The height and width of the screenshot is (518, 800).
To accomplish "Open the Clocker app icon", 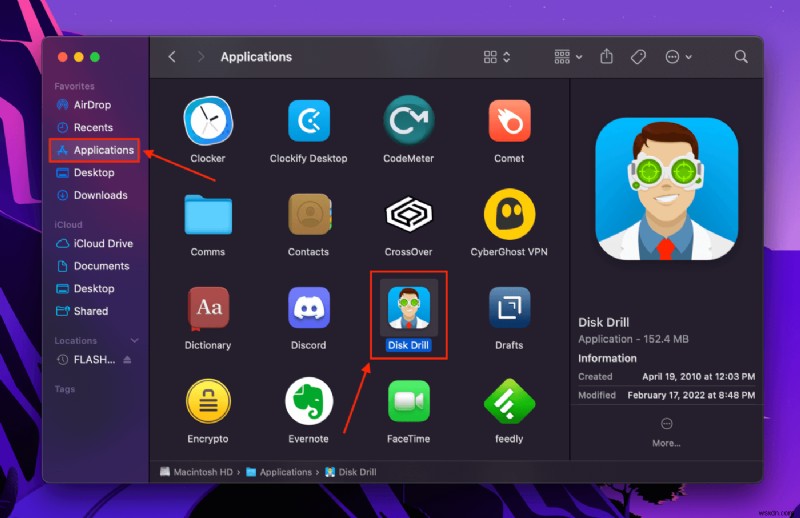I will pos(208,121).
